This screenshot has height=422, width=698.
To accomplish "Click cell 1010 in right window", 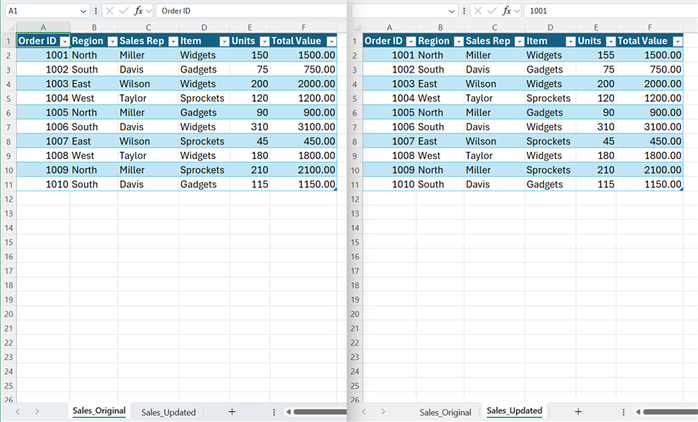I will click(389, 184).
